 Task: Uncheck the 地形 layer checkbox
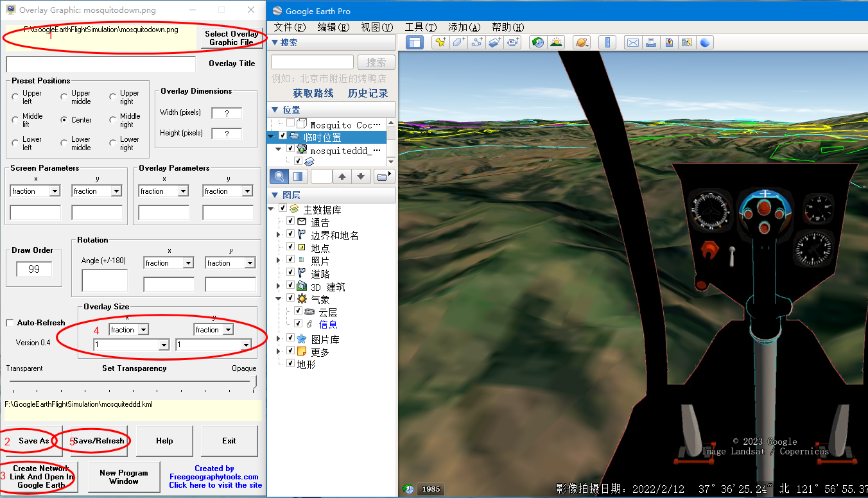(x=290, y=363)
